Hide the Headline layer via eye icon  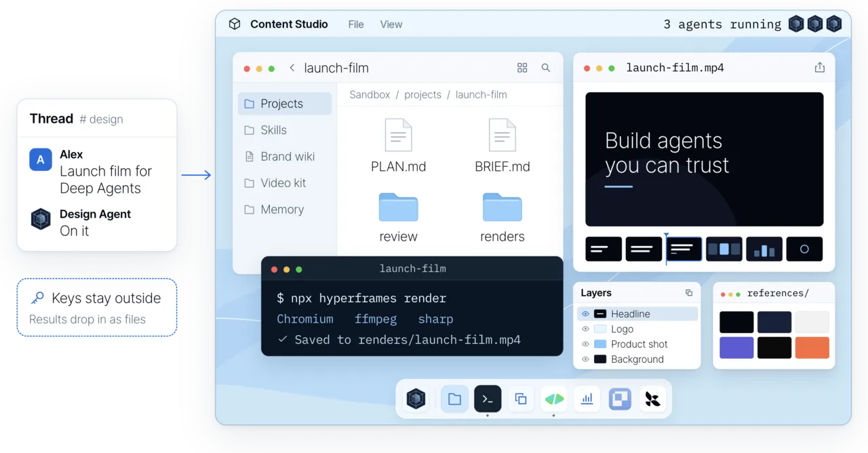[x=585, y=314]
